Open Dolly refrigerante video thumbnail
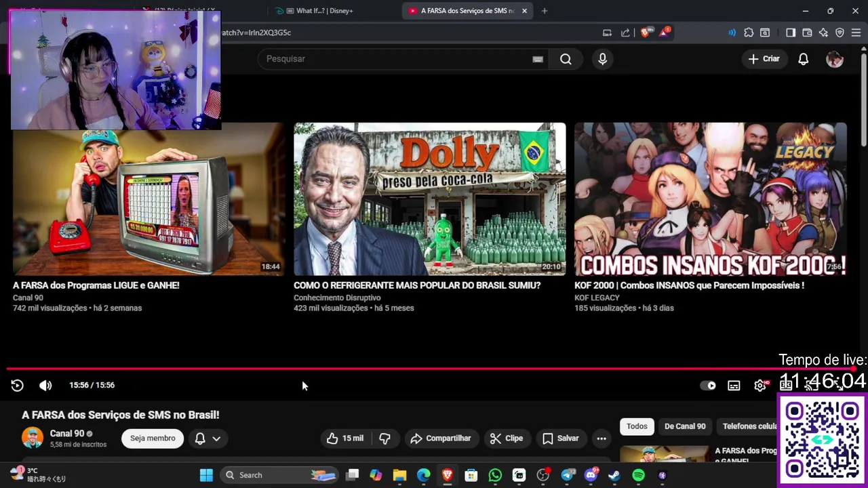 pyautogui.click(x=429, y=199)
